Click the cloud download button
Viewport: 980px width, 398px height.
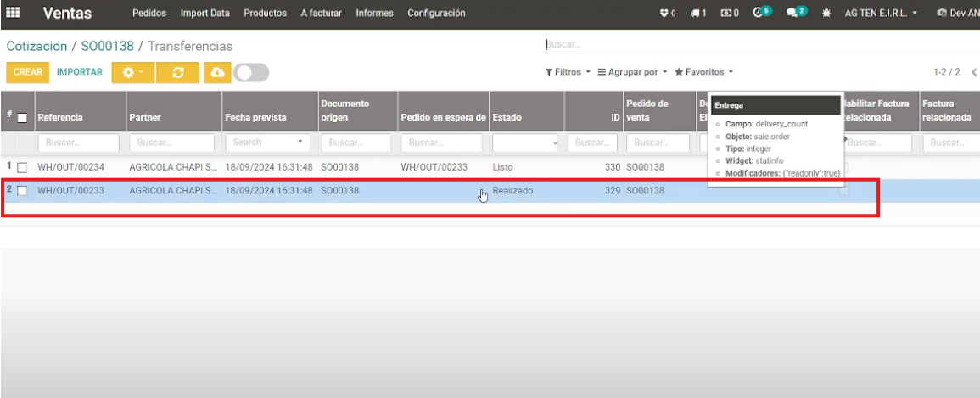pyautogui.click(x=217, y=72)
